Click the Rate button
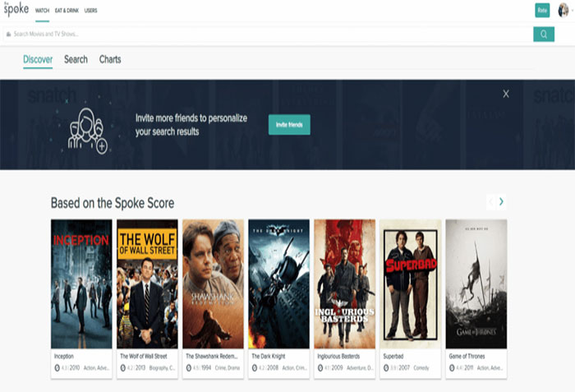The width and height of the screenshot is (575, 392). [x=542, y=11]
